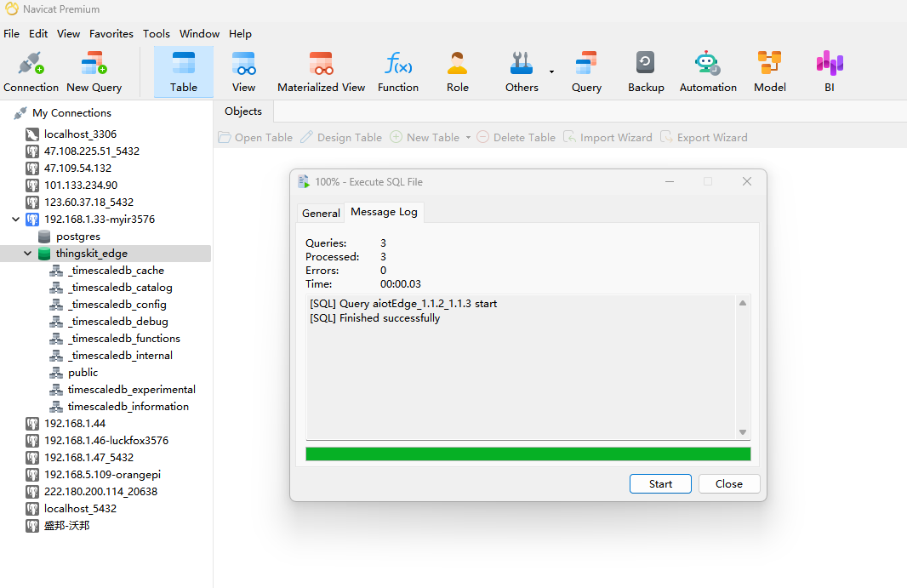Viewport: 907px width, 588px height.
Task: Expand the New Table dropdown arrow
Action: 468,138
